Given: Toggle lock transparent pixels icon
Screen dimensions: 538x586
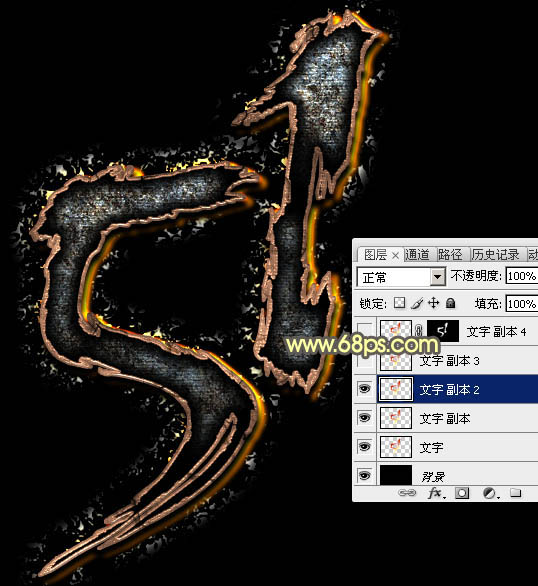Looking at the screenshot, I should tap(399, 303).
